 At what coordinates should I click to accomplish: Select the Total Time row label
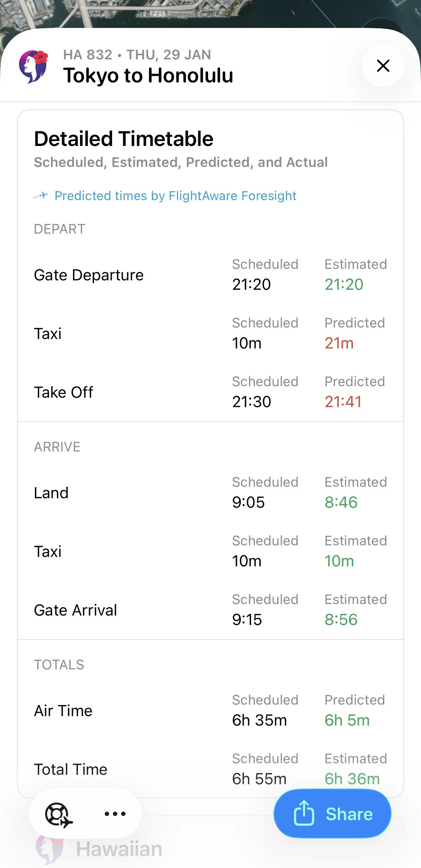point(71,770)
